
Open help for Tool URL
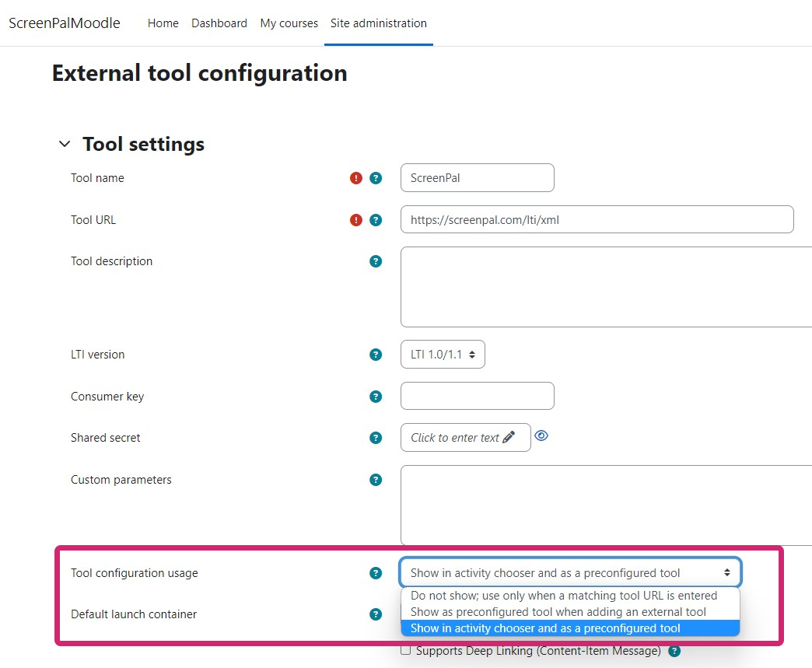[x=376, y=220]
